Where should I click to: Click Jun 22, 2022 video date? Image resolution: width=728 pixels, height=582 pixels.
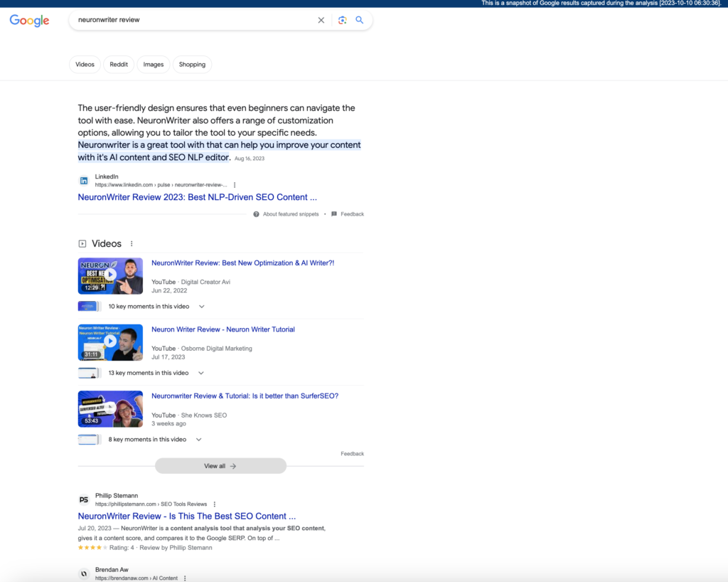(169, 290)
